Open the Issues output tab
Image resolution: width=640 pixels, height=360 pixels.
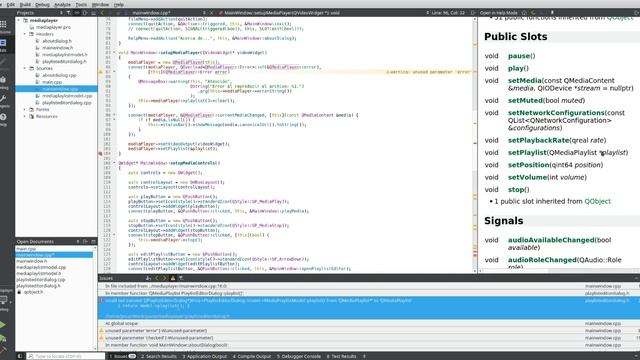pos(122,356)
